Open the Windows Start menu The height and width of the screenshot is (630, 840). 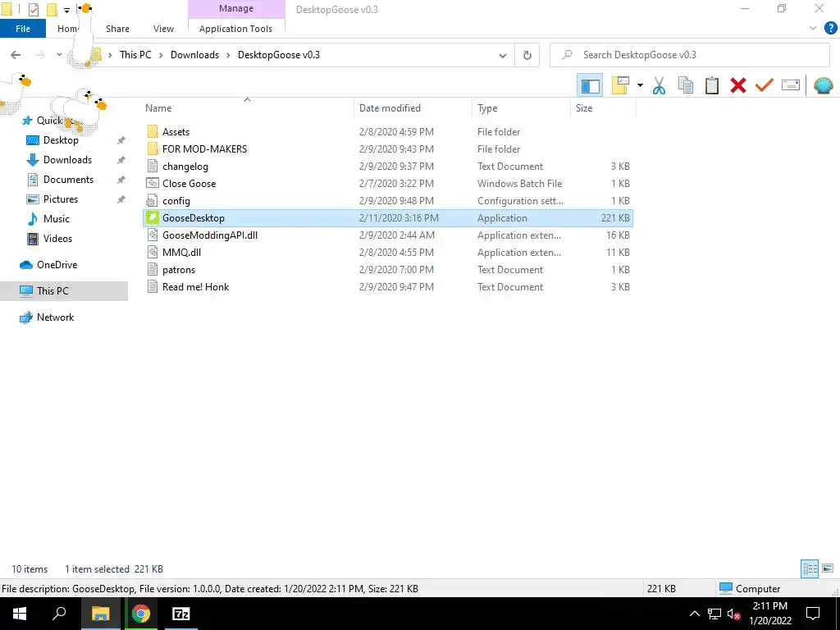(20, 614)
